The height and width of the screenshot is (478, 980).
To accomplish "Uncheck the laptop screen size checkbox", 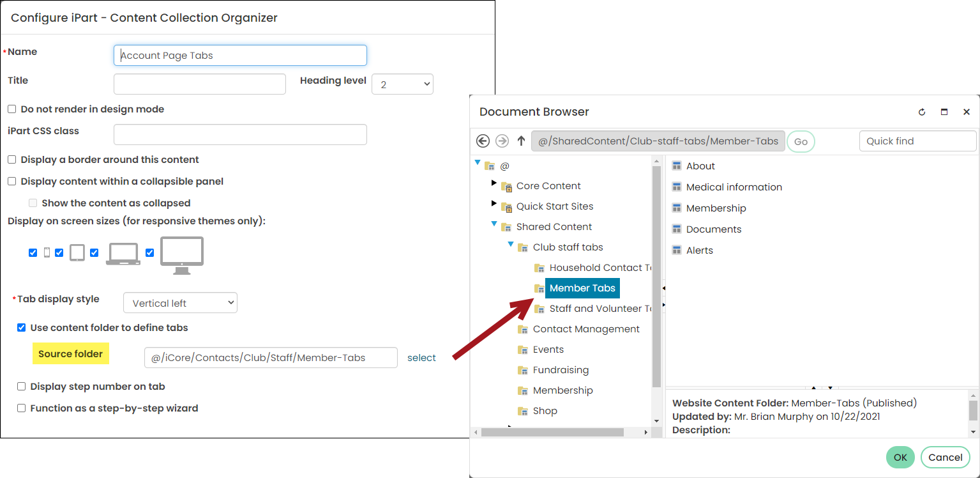I will pos(94,253).
